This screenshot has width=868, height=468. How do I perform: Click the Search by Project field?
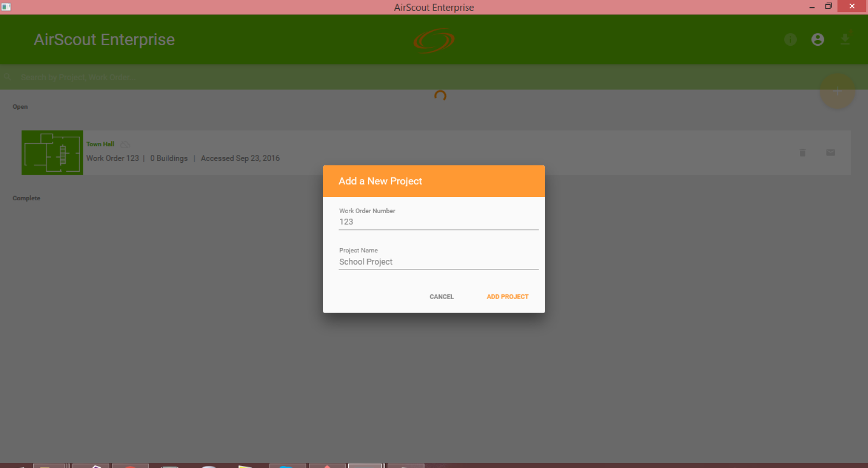pos(416,77)
